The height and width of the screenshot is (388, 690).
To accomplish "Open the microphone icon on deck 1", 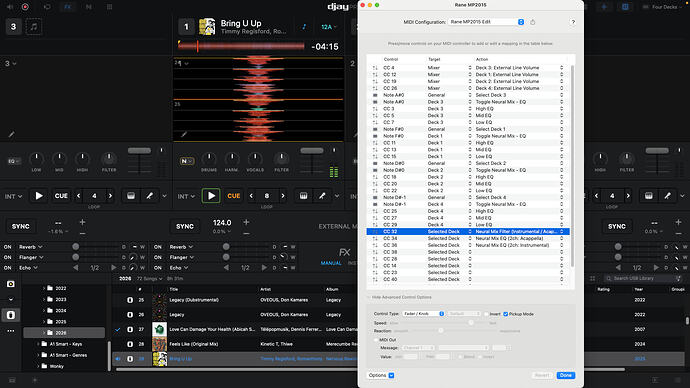I will pos(322,196).
